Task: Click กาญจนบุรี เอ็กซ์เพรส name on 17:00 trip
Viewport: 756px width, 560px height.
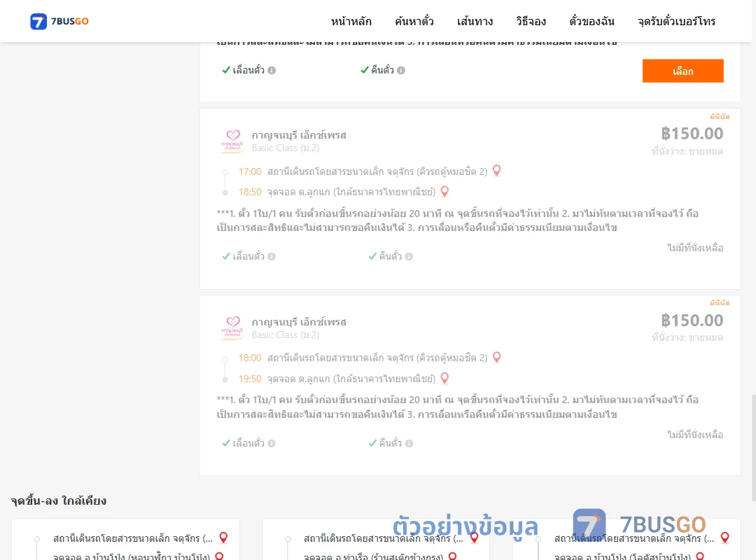Action: click(x=299, y=135)
